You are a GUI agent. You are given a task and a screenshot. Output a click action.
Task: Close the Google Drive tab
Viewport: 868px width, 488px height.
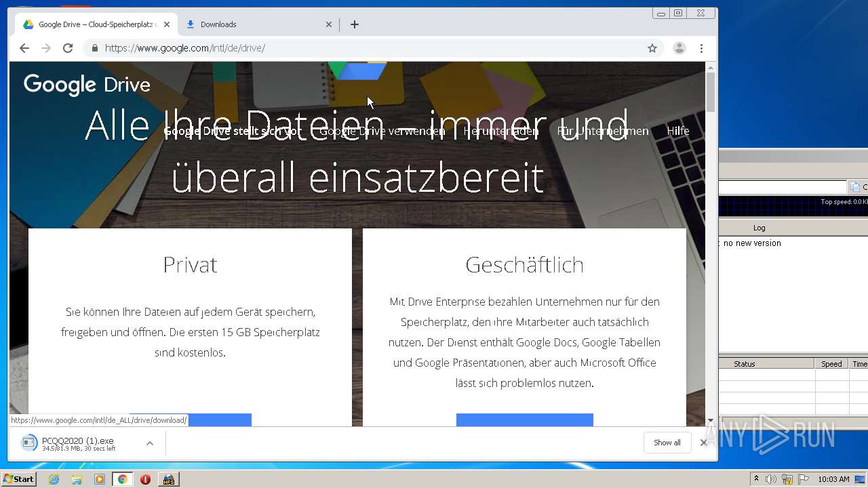pyautogui.click(x=167, y=24)
